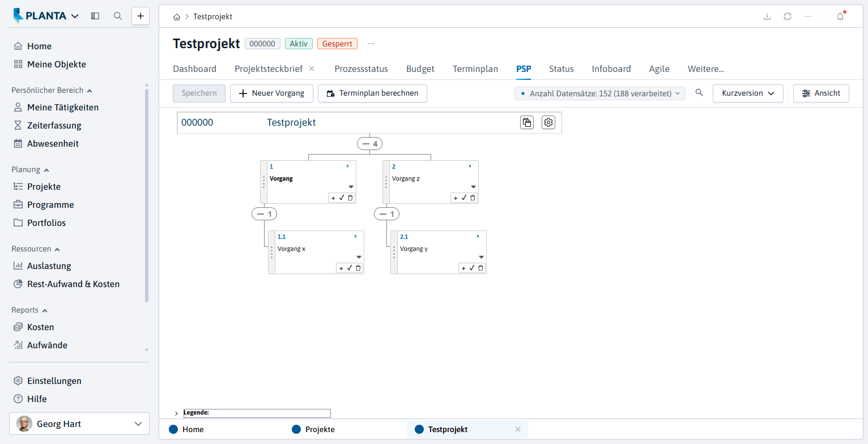Viewport: 868px width, 444px height.
Task: Open the Weitere… tab menu
Action: pyautogui.click(x=706, y=69)
